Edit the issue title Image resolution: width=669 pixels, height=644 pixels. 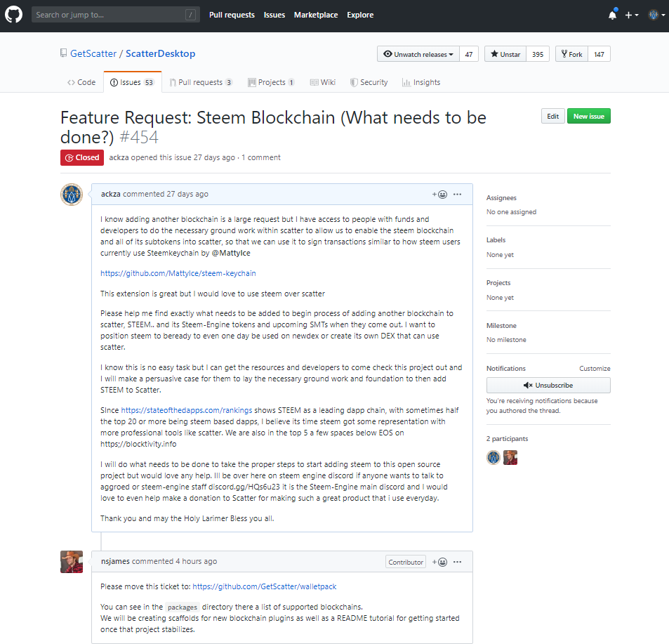553,116
